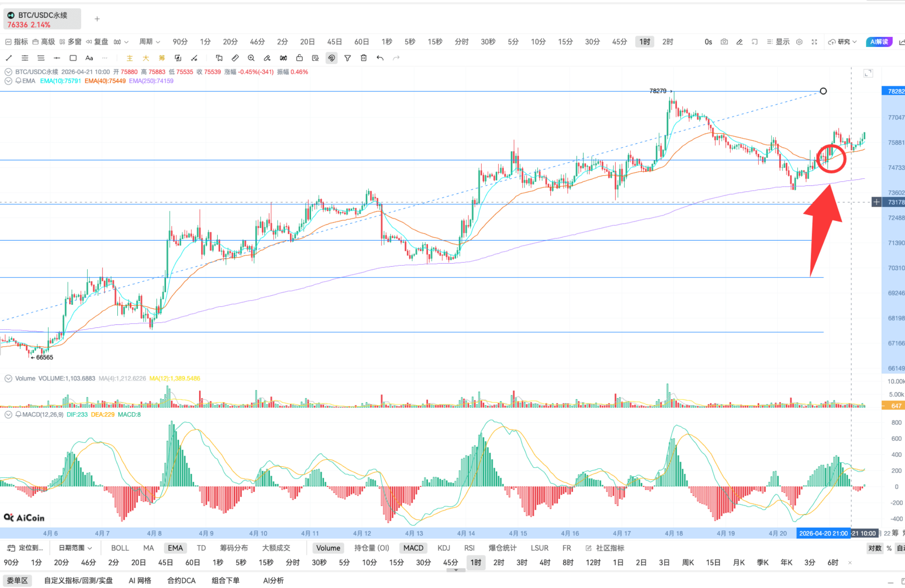Viewport: 905px width, 588px height.
Task: Toggle the 筹 chip distribution display
Action: coord(161,58)
